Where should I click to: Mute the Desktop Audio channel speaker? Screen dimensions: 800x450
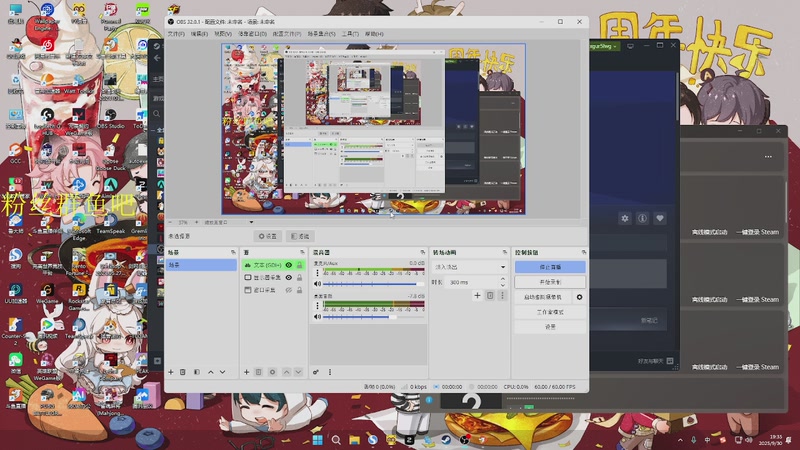317,317
